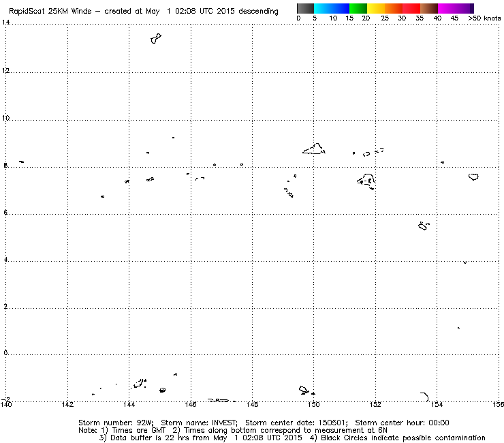The width and height of the screenshot is (504, 443).
Task: Click the magenta-purple 40-50 knots color band
Action: [x=456, y=8]
